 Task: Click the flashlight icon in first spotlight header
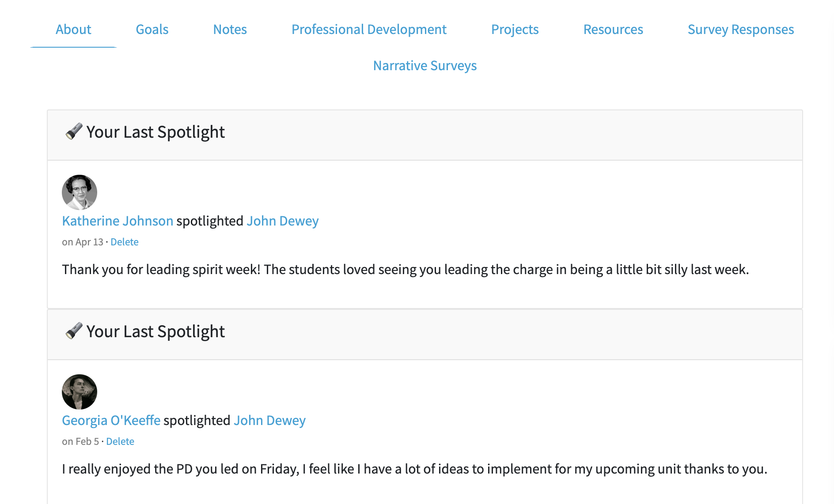74,132
